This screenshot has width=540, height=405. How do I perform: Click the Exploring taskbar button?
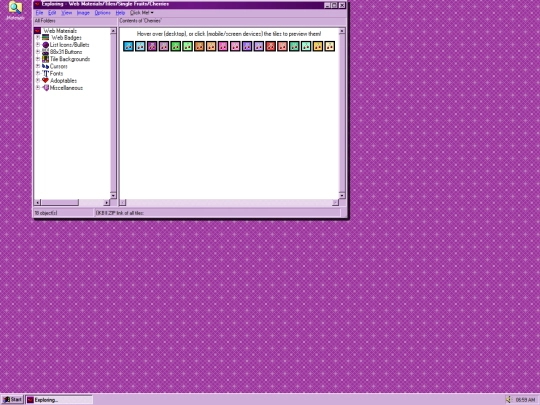[60, 400]
